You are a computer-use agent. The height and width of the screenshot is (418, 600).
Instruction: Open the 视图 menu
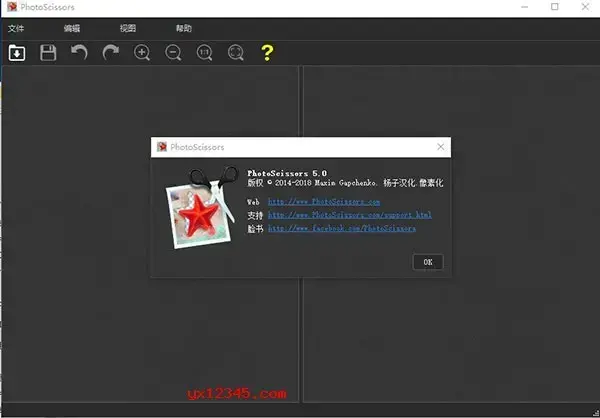[128, 28]
